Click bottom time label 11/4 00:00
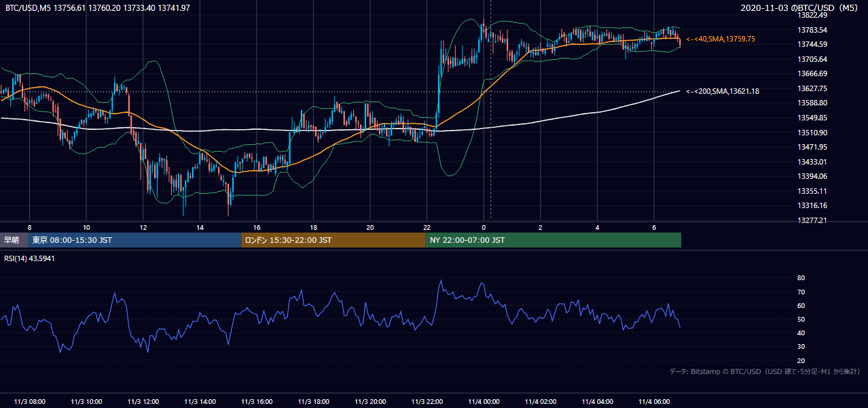Viewport: 868px width, 408px height. point(484,402)
